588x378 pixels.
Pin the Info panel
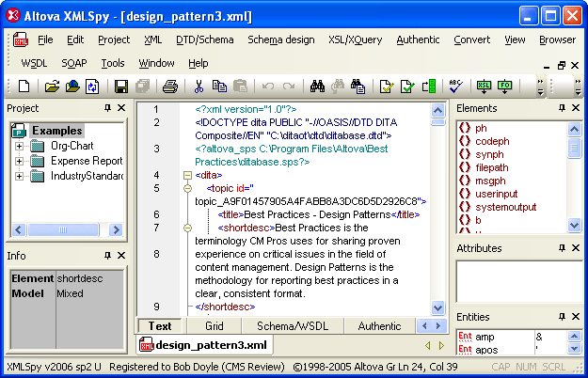point(107,255)
